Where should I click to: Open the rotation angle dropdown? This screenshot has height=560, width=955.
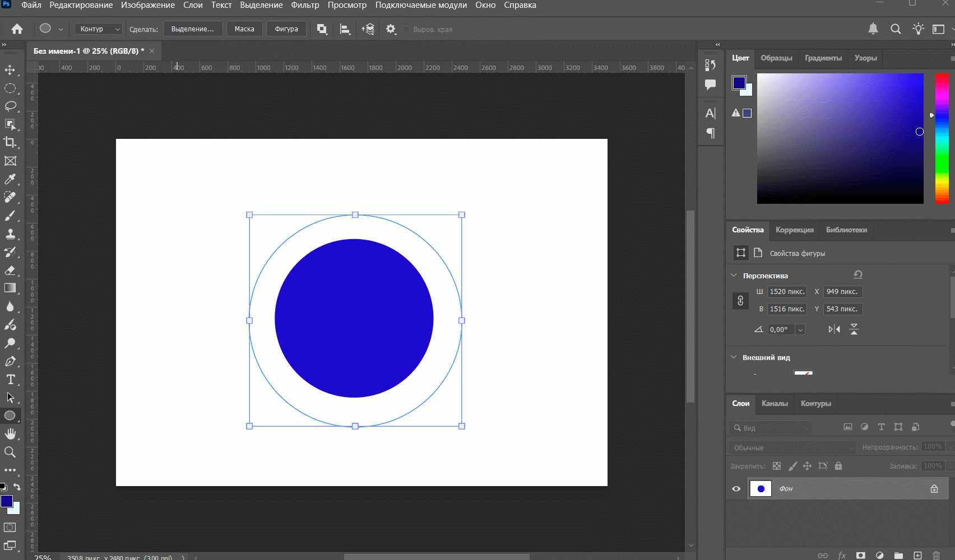click(800, 330)
